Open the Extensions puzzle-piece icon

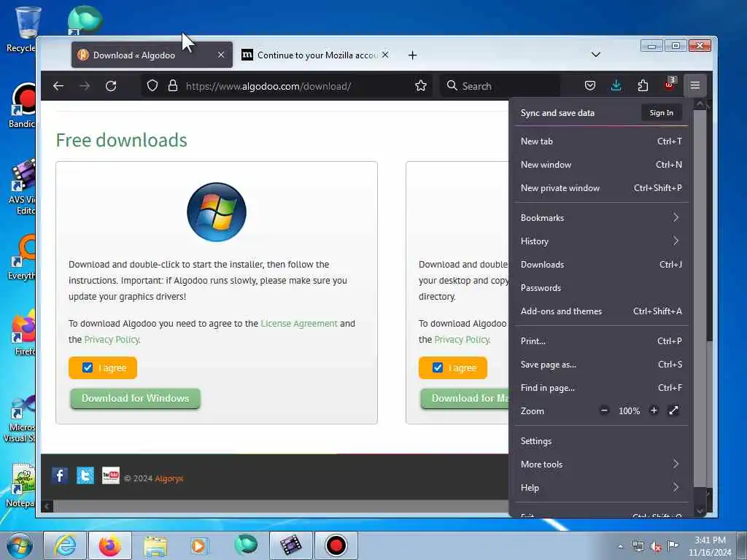point(643,86)
